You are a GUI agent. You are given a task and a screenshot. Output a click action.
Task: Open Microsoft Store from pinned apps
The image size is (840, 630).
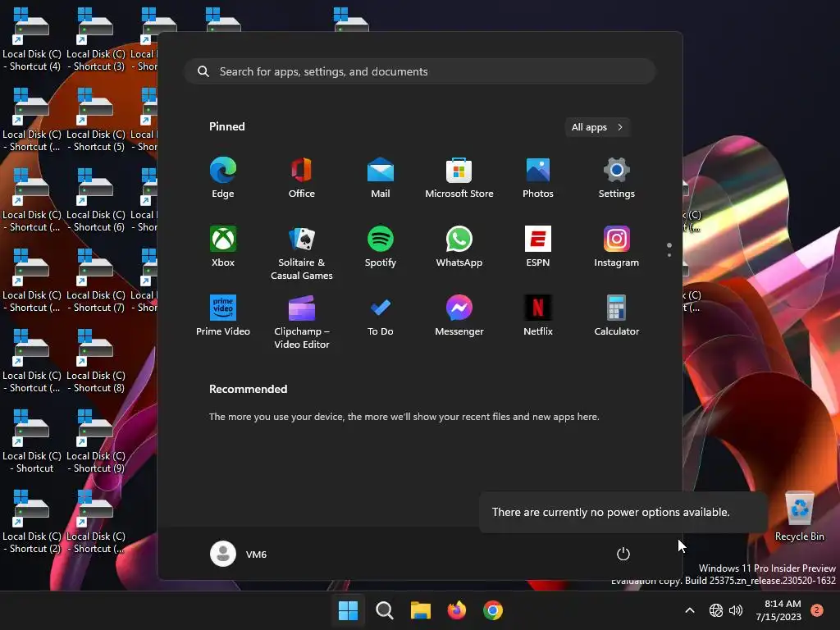tap(459, 178)
